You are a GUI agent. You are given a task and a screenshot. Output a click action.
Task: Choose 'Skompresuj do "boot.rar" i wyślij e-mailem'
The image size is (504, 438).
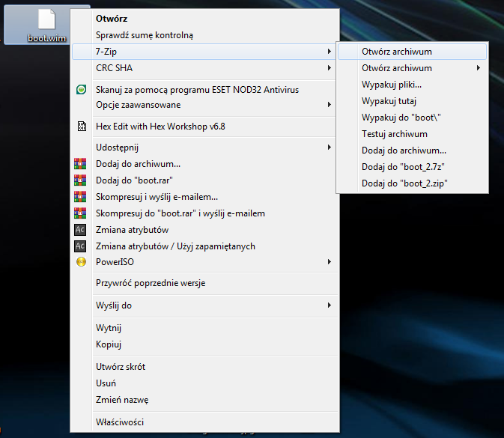pyautogui.click(x=205, y=213)
